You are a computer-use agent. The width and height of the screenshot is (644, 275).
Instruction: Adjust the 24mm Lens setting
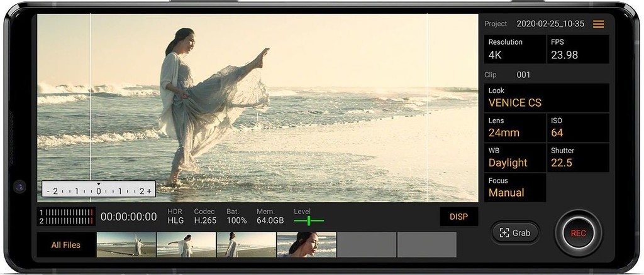[514, 127]
